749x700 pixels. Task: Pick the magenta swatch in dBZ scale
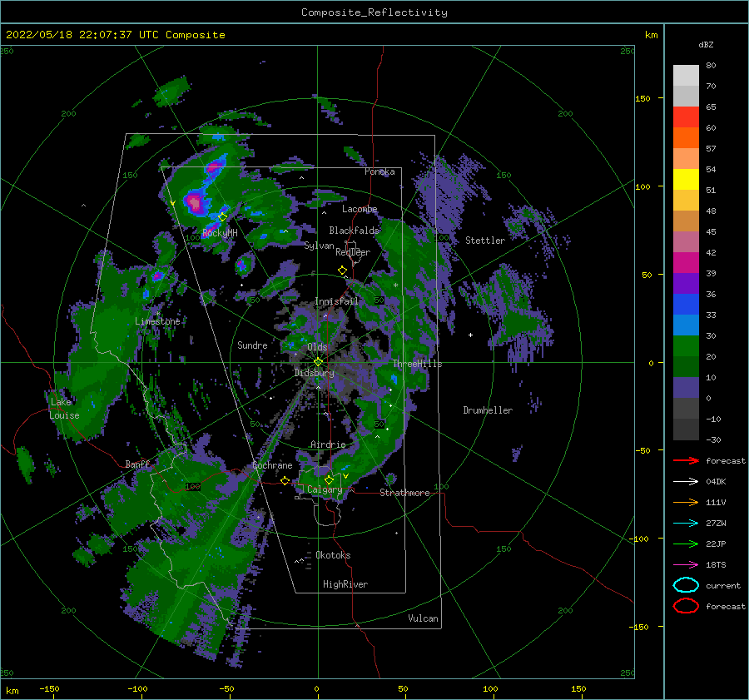686,263
